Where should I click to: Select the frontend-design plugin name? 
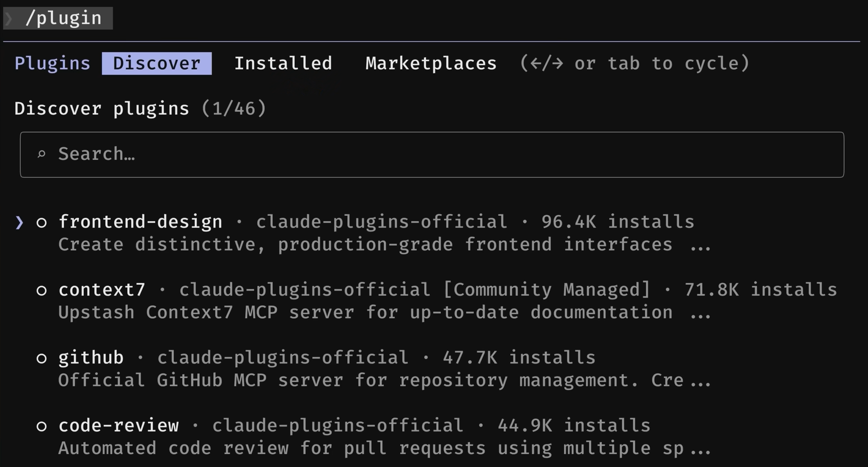140,222
